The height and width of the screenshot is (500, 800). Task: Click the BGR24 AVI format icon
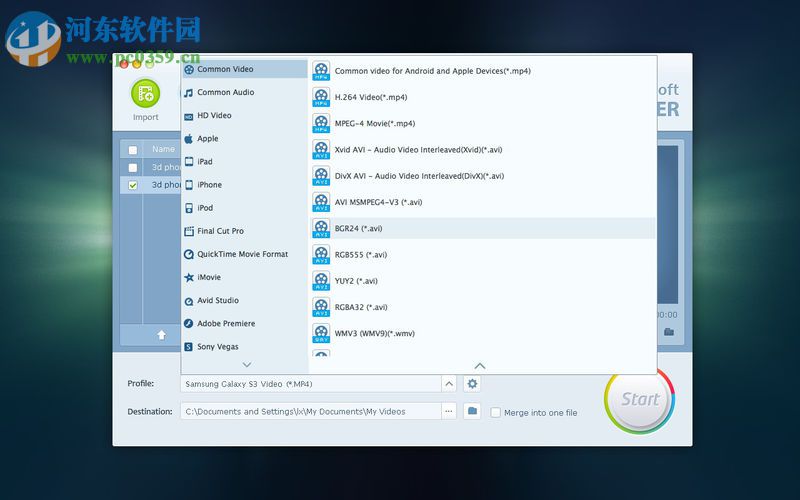point(321,228)
